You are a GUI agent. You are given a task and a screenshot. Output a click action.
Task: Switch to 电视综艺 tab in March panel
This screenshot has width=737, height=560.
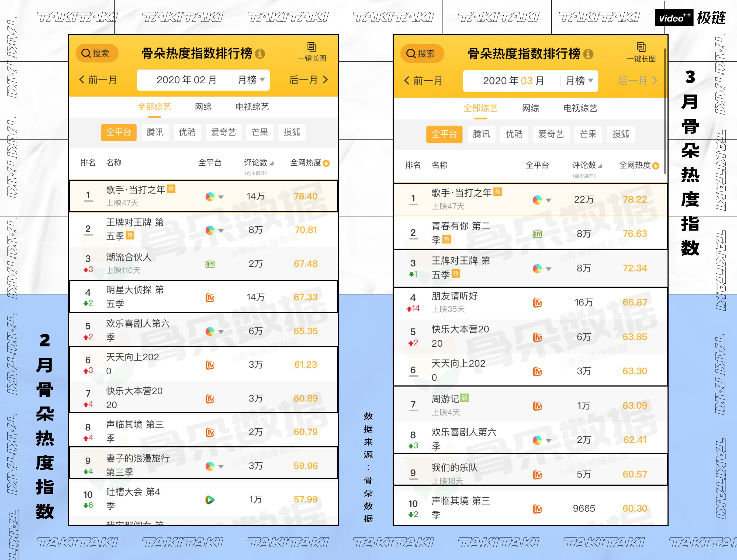580,108
